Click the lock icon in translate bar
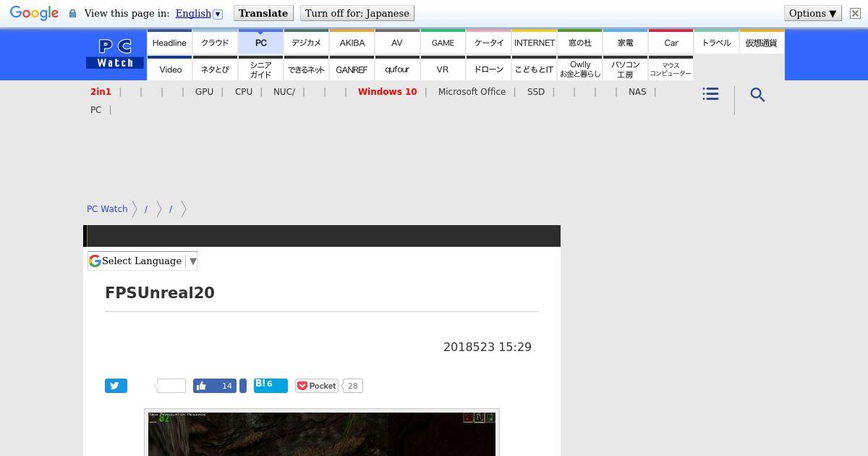The height and width of the screenshot is (456, 868). tap(72, 13)
